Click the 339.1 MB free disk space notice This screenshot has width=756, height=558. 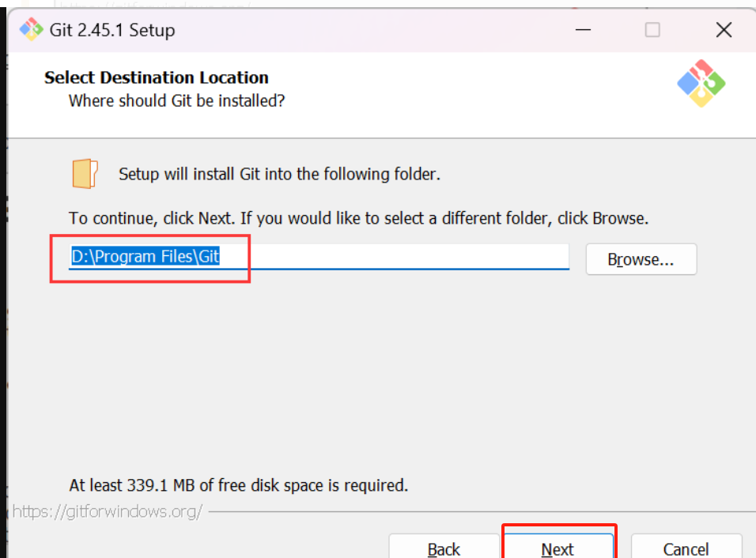pyautogui.click(x=239, y=484)
